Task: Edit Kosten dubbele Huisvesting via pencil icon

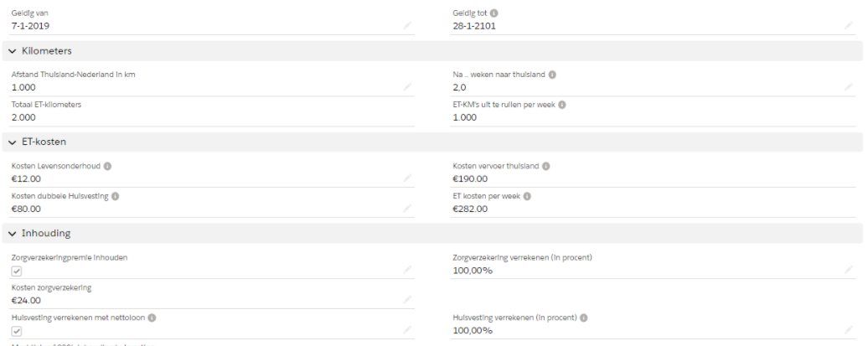Action: tap(407, 208)
